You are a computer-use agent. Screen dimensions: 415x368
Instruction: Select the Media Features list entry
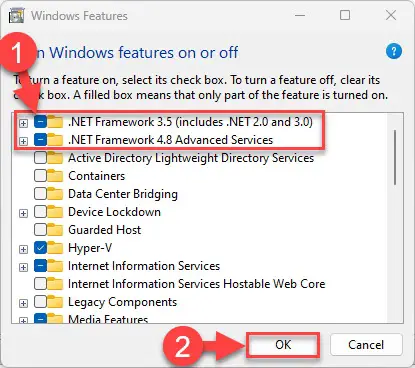tap(108, 319)
